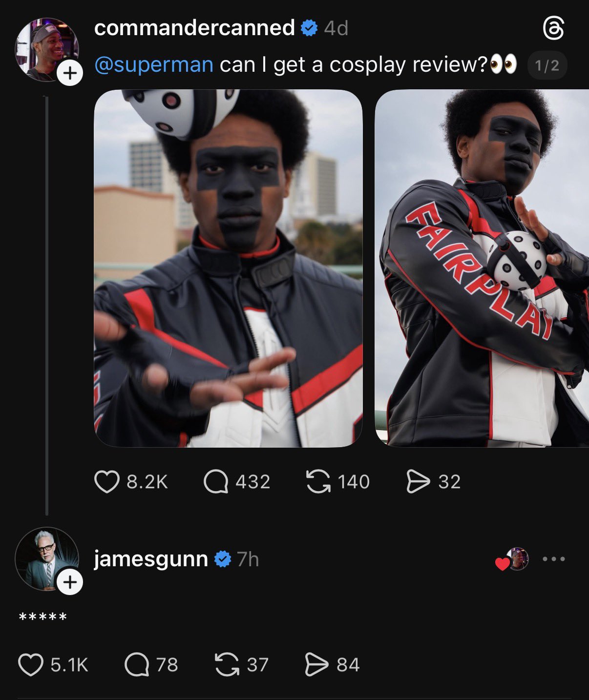The image size is (589, 700).
Task: Open jamesgunn's profile picture
Action: point(47,559)
